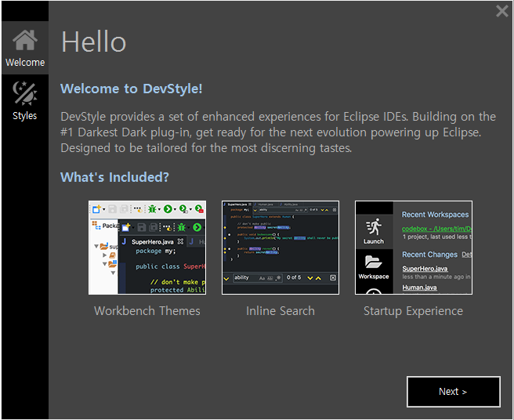Open the Inline Search preview thumbnail
The width and height of the screenshot is (514, 420).
pos(281,248)
